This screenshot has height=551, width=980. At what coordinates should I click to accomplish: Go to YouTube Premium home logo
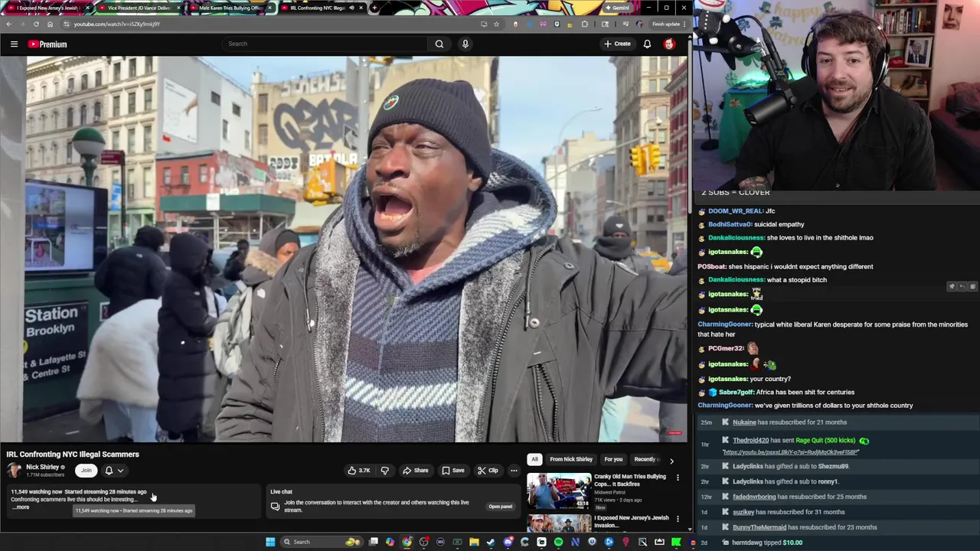(47, 44)
